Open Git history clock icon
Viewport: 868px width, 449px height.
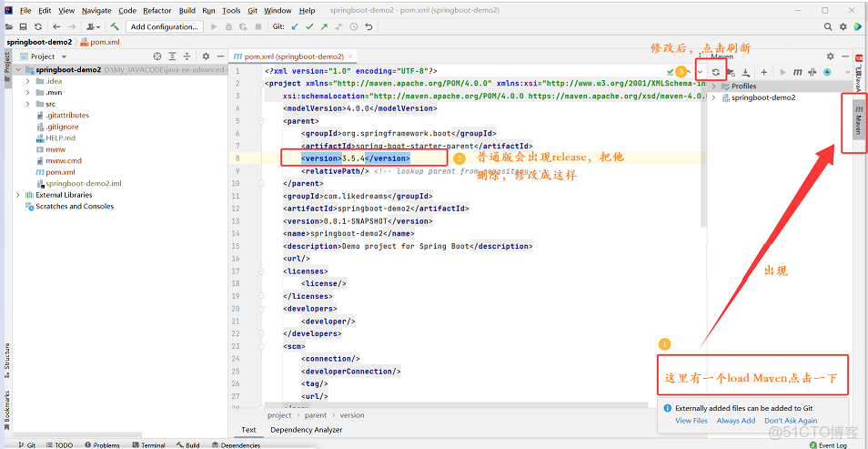tap(354, 26)
